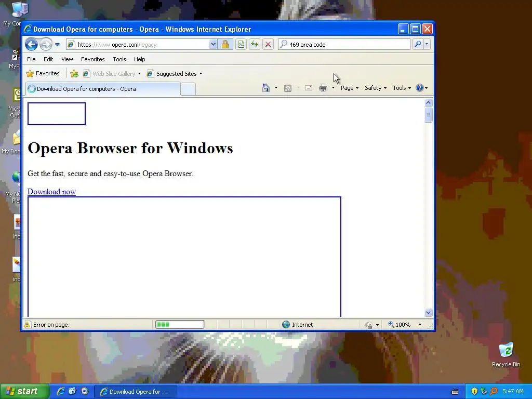This screenshot has height=399, width=532.
Task: Launch Internet Explorer from Quick Launch
Action: pos(60,392)
